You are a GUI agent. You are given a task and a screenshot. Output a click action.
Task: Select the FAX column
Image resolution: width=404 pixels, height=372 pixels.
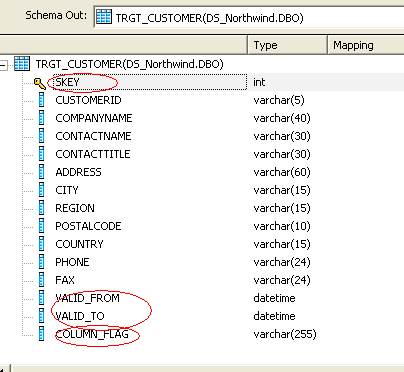click(65, 280)
